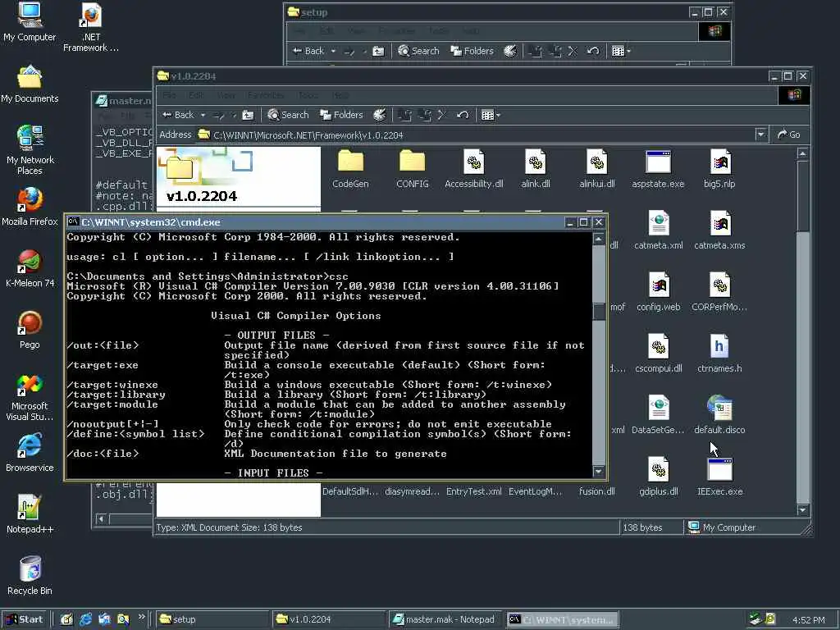Toggle Folders pane in v1.0.2204 window

pyautogui.click(x=341, y=115)
